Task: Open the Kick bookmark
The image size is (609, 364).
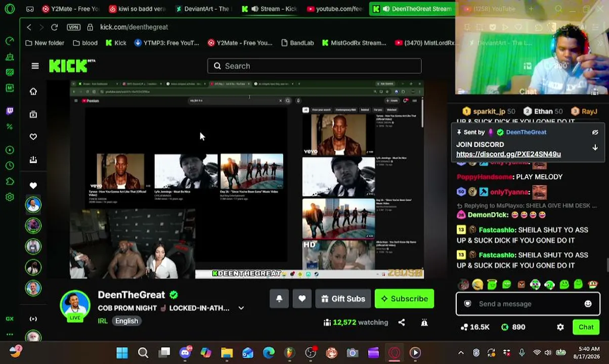Action: 116,43
